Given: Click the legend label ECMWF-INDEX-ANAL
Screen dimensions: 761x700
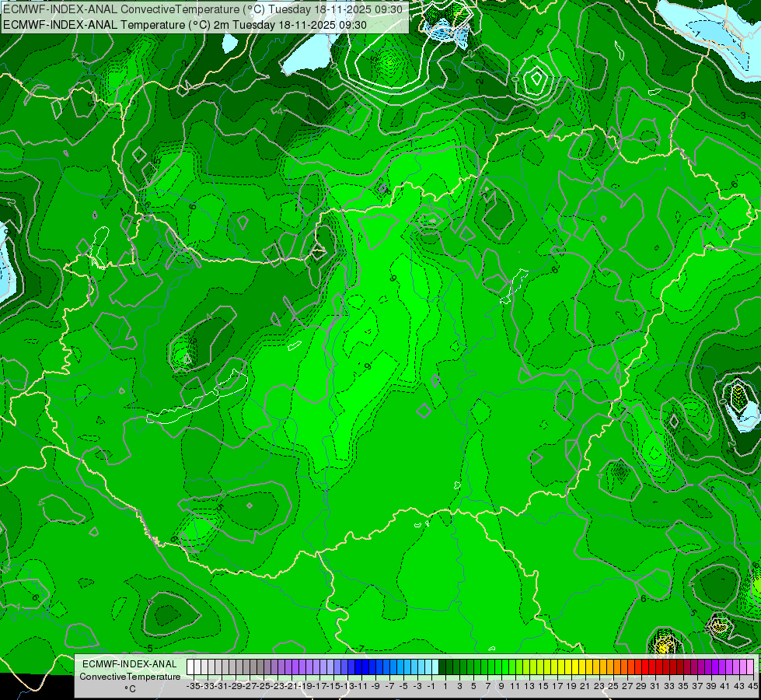Looking at the screenshot, I should click(x=130, y=664).
